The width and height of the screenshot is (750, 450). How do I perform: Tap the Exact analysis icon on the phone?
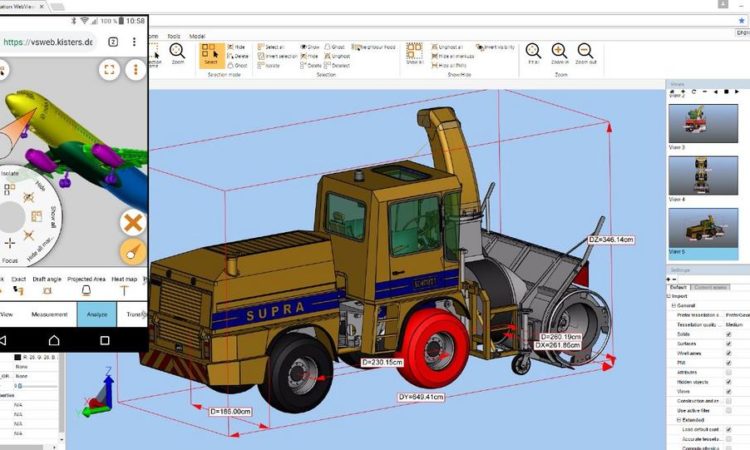pyautogui.click(x=18, y=290)
